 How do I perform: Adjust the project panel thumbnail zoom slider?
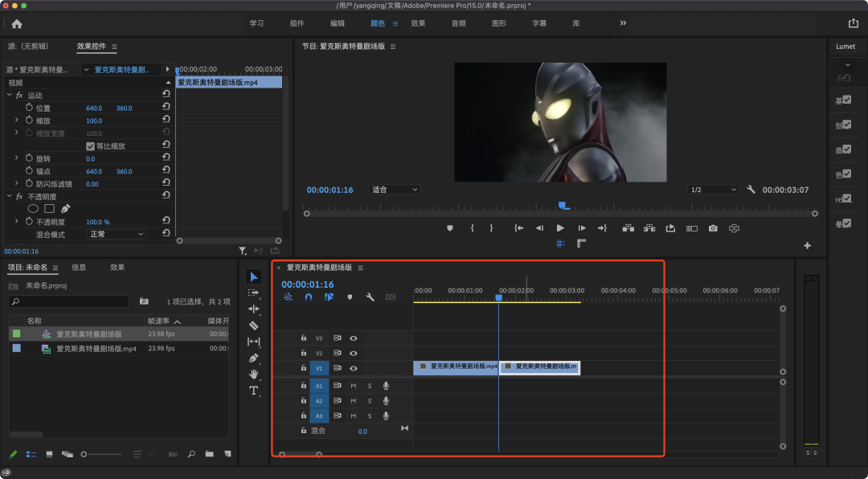[x=101, y=454]
